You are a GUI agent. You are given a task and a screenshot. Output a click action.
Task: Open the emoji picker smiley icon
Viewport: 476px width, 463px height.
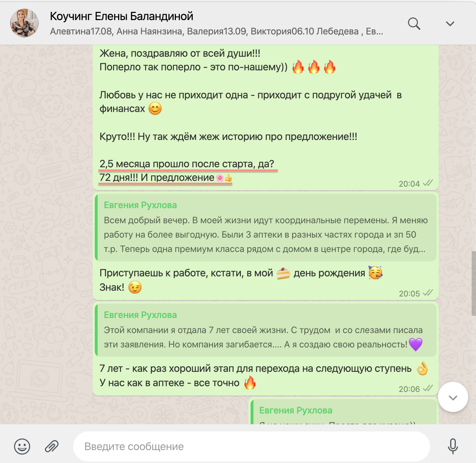[x=22, y=446]
